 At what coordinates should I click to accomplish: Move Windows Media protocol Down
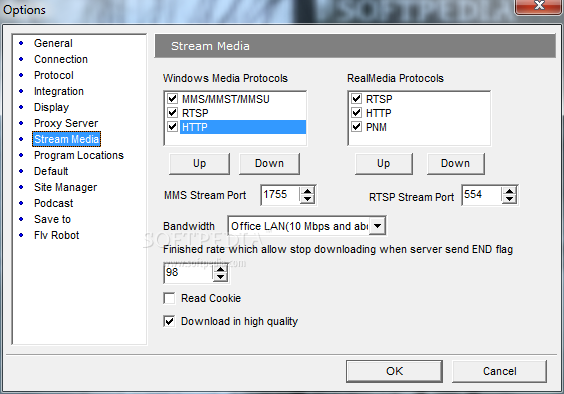(269, 164)
